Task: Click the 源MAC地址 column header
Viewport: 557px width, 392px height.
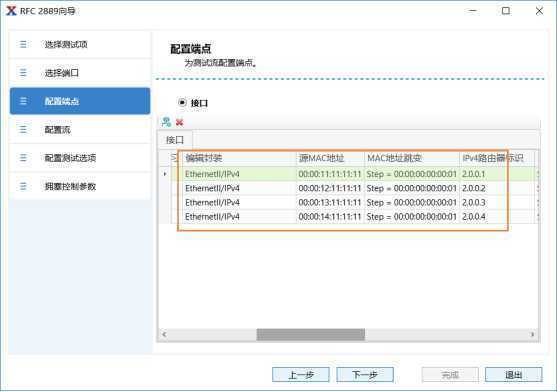Action: (330, 158)
